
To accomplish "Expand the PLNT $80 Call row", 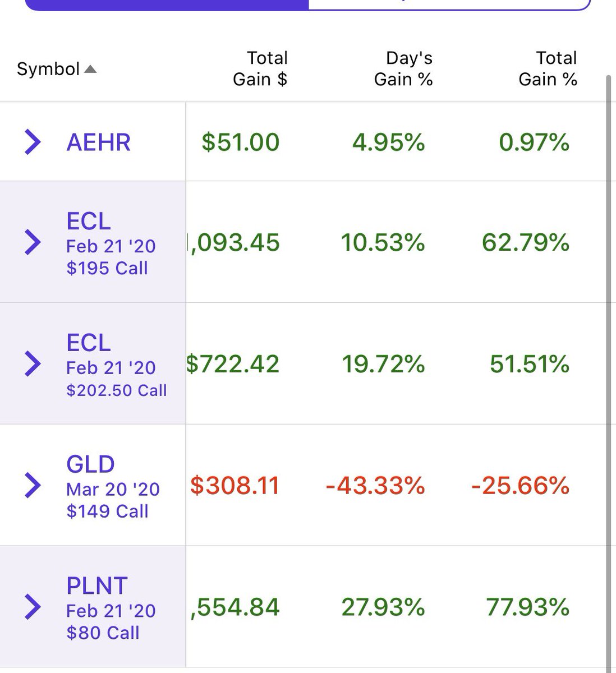I will tap(33, 607).
